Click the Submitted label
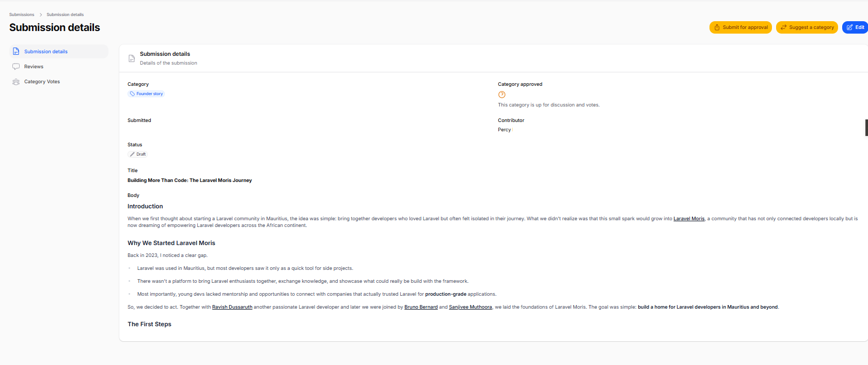The image size is (868, 365). click(139, 120)
